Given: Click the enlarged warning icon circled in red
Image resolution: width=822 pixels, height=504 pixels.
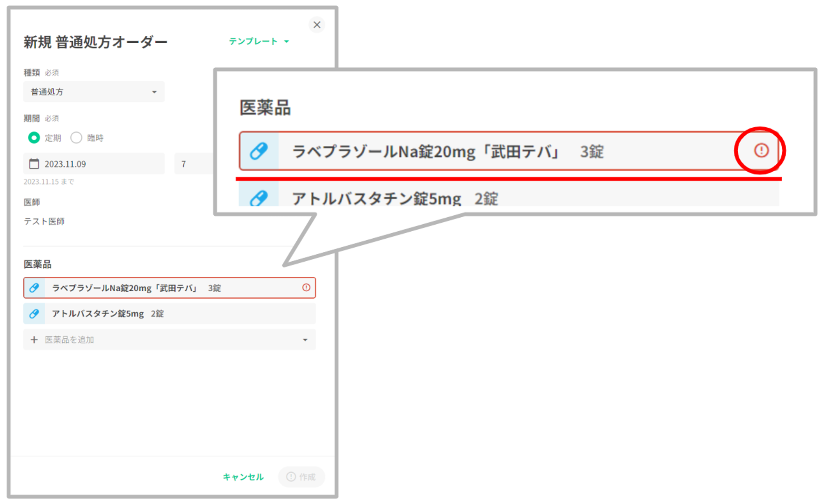Looking at the screenshot, I should pos(761,150).
